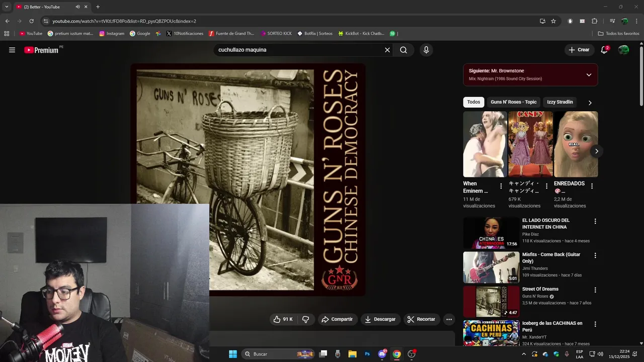The height and width of the screenshot is (362, 644).
Task: Go back in browser history
Action: (x=7, y=21)
